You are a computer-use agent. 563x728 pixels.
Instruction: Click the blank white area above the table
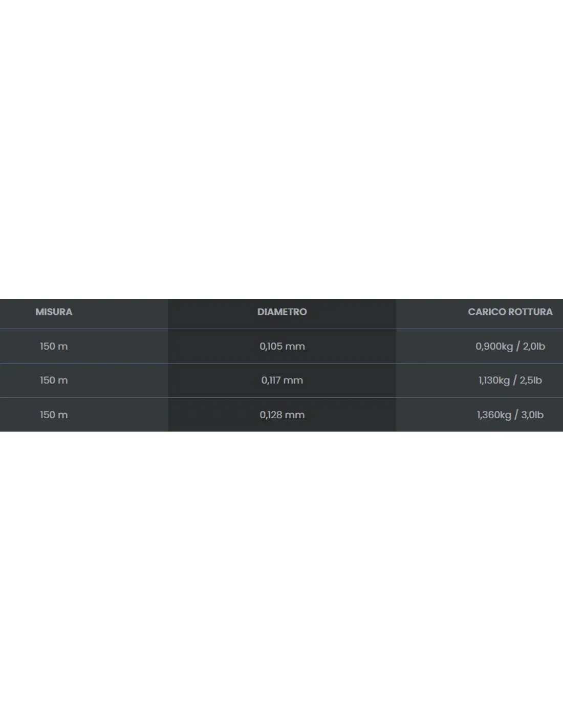281,148
